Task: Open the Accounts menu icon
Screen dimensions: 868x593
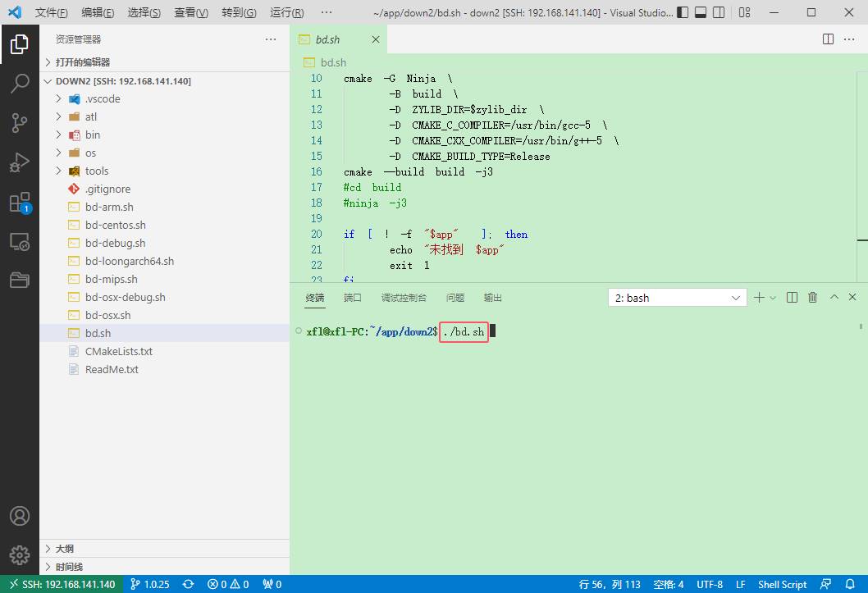Action: coord(20,516)
